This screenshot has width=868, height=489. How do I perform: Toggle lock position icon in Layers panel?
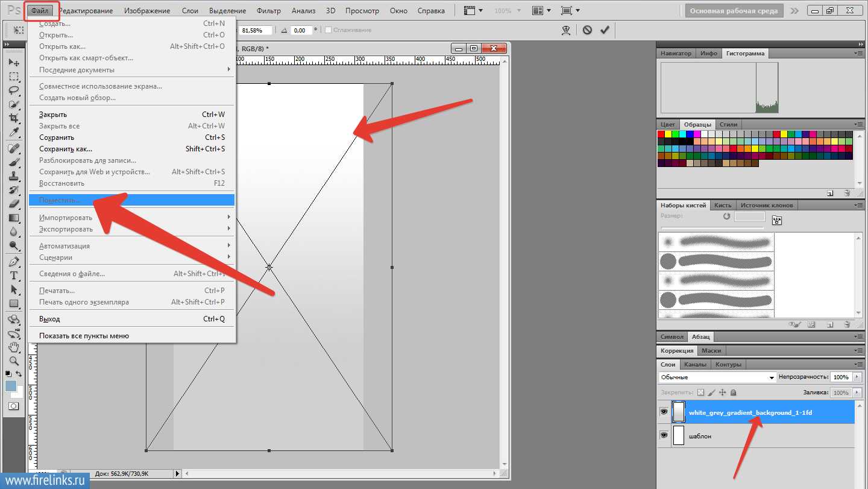722,393
